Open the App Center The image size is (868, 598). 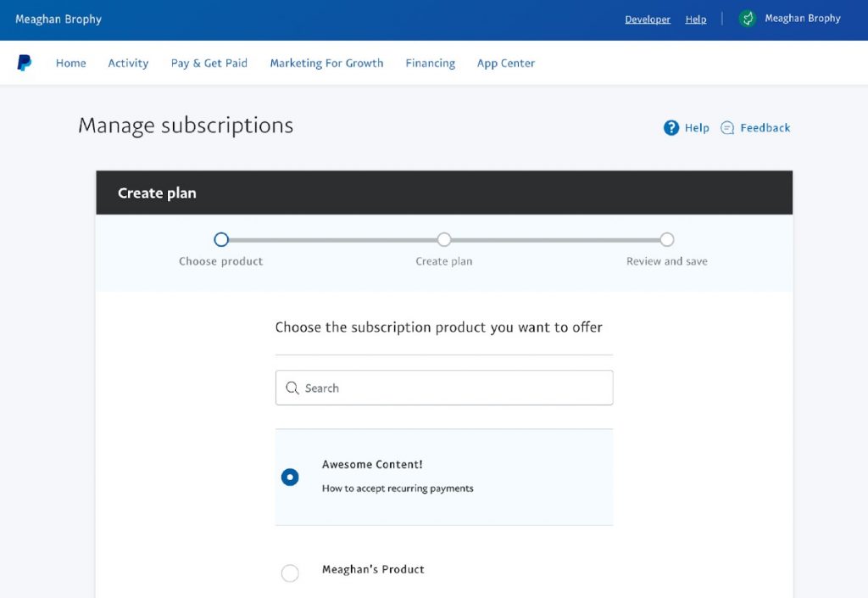point(505,63)
